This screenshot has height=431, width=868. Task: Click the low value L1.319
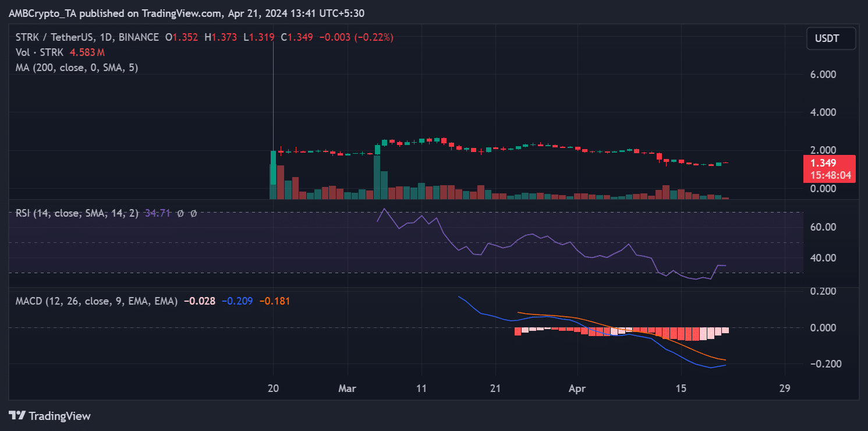coord(258,37)
